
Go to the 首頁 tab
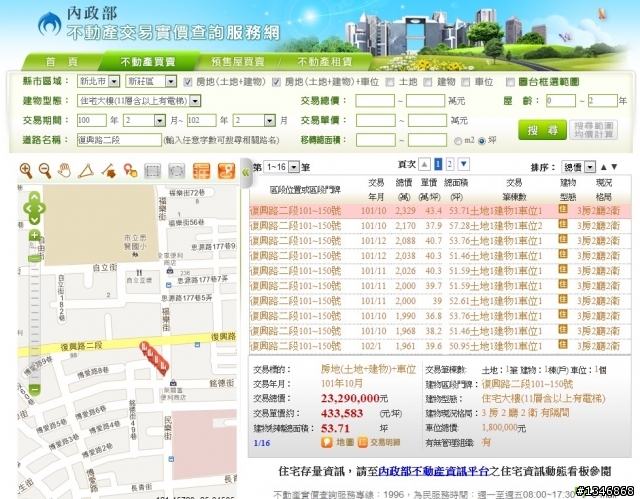tap(62, 62)
